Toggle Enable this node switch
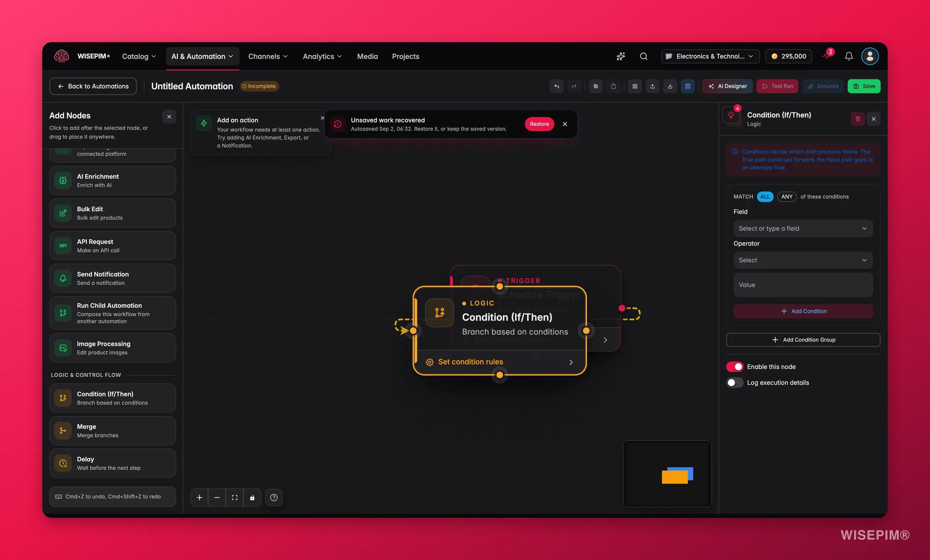Viewport: 930px width, 560px height. 734,367
